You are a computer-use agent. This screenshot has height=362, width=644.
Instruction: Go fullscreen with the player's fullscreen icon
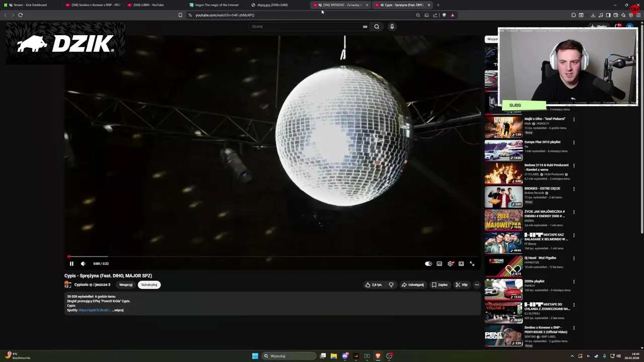point(472,263)
